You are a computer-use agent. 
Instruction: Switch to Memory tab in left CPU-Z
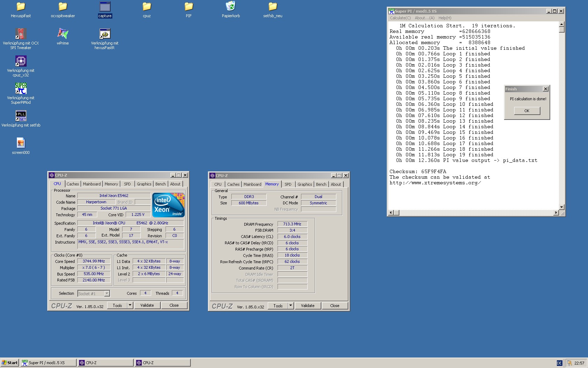point(111,184)
